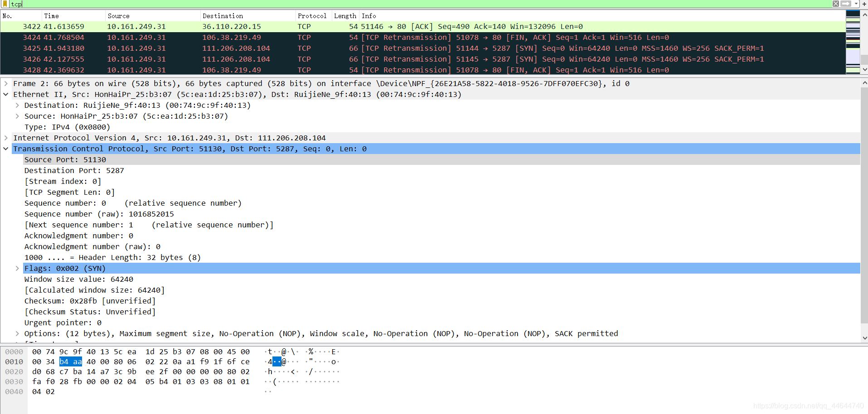Click the highlighted hex bytes b4 aa
Screen dimensions: 868x414
71,361
